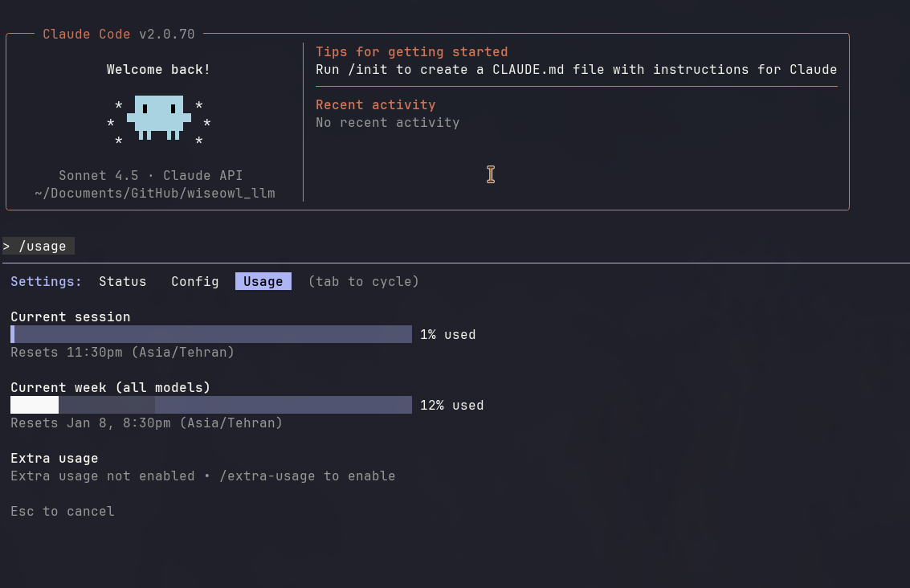Switch to the Config tab
Screen dimensions: 910x588
(x=194, y=281)
